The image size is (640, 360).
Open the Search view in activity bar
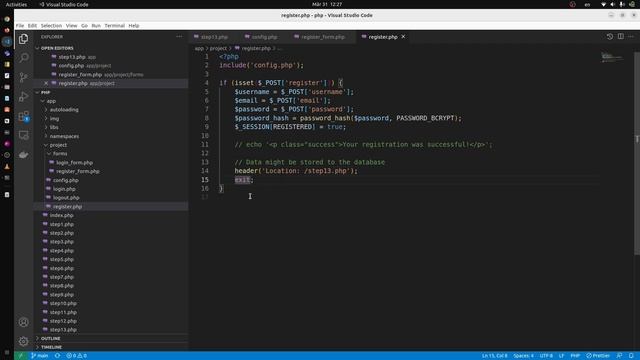pos(24,58)
